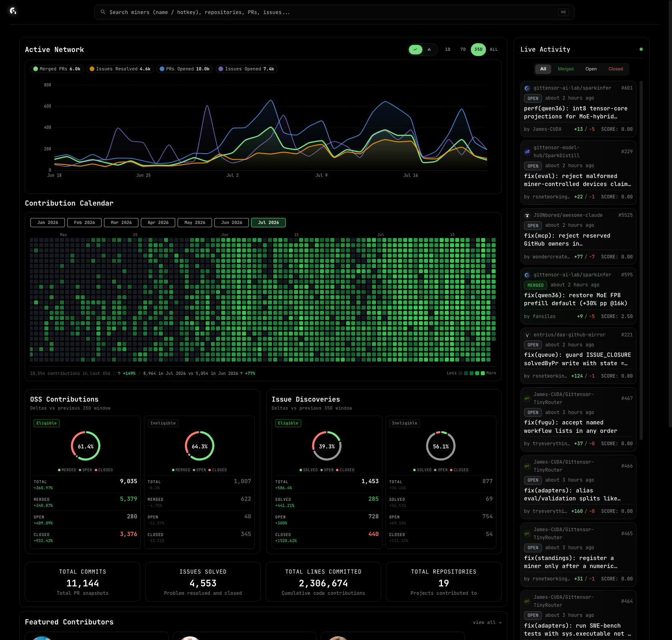Click TinyRouter repo avatar on PR #466
This screenshot has height=640, width=672.
point(527,466)
